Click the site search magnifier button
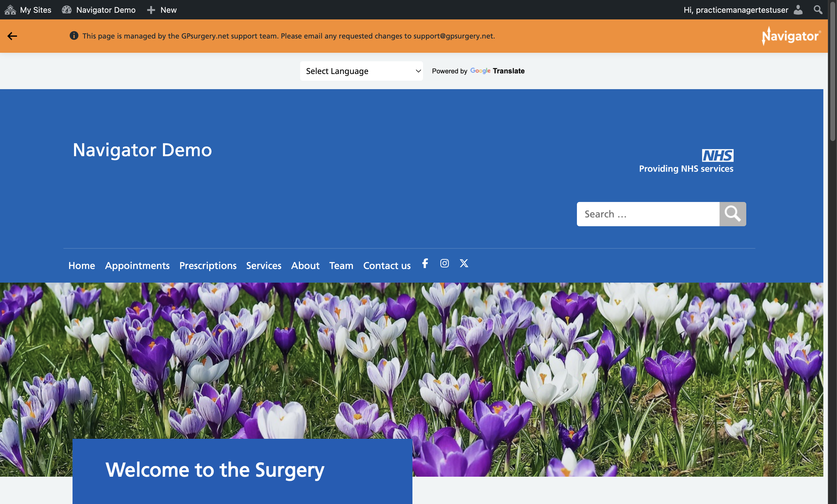The height and width of the screenshot is (504, 837). tap(732, 214)
